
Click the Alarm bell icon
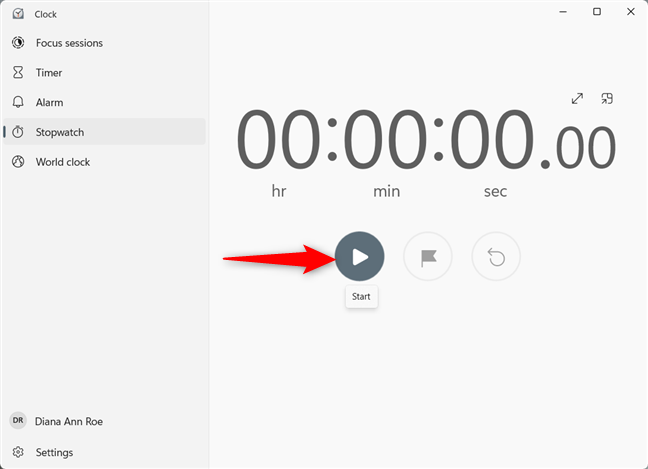click(x=18, y=102)
